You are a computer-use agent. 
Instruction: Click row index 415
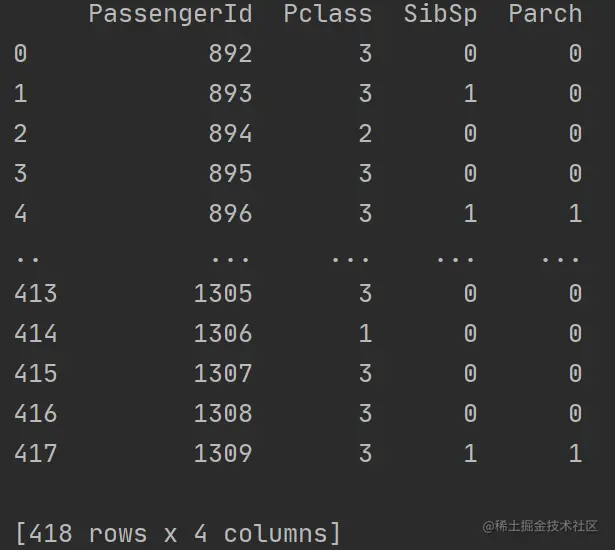pyautogui.click(x=36, y=374)
